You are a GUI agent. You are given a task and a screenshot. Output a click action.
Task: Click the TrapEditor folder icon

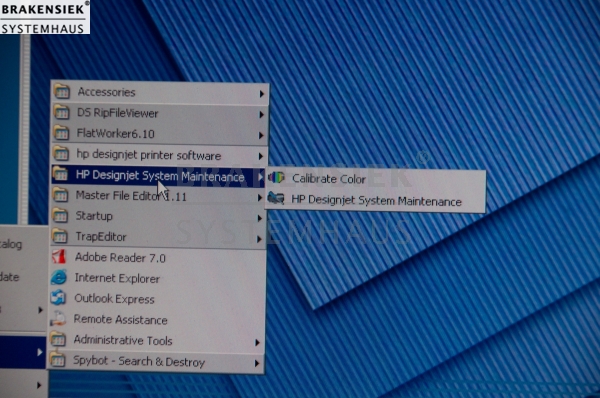click(x=60, y=236)
